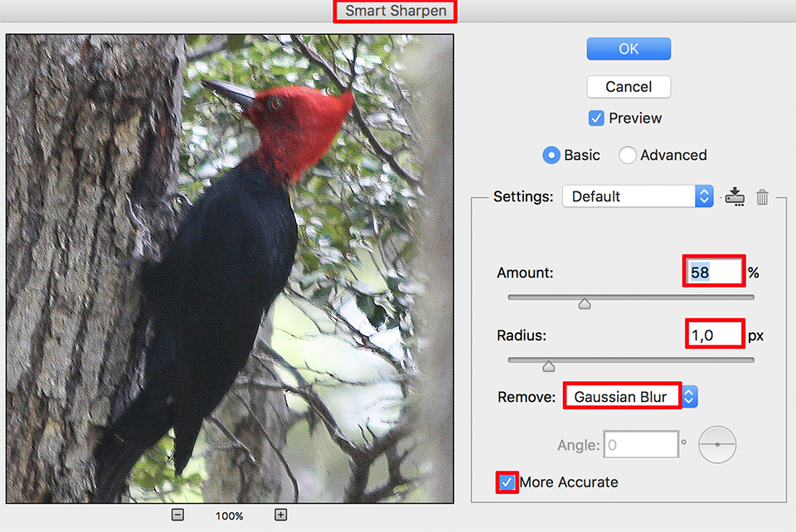Delete settings preset trash icon
This screenshot has height=532, width=796.
762,196
